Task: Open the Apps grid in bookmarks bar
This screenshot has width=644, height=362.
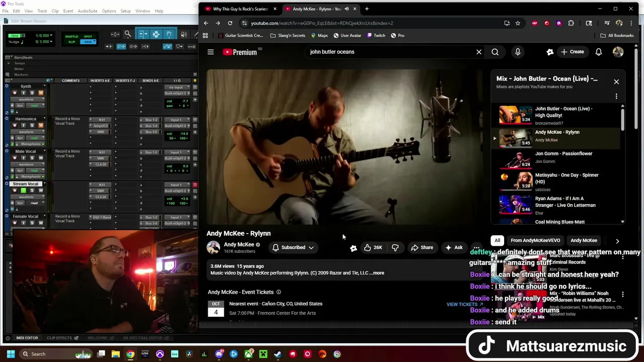Action: pyautogui.click(x=205, y=36)
